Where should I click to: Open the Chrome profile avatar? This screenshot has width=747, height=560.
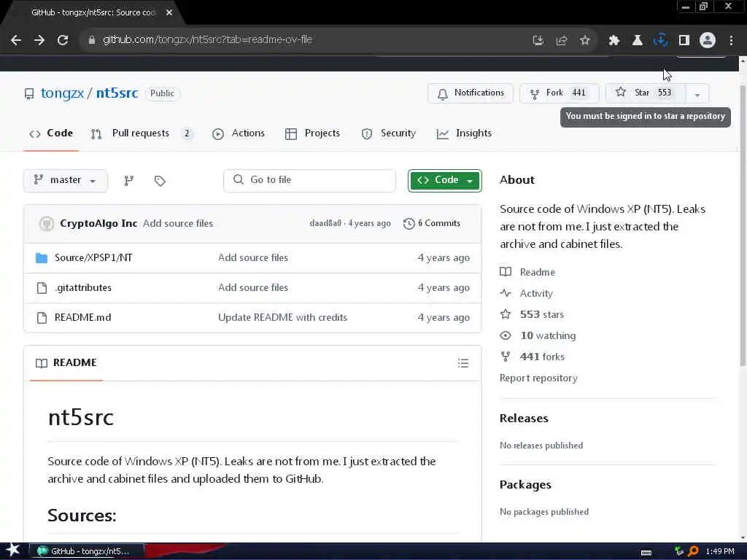pyautogui.click(x=708, y=41)
